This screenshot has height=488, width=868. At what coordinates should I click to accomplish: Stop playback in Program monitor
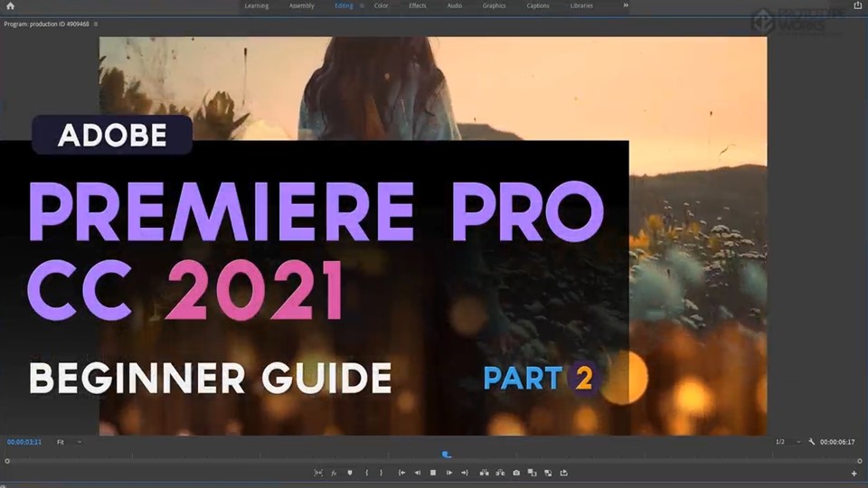433,473
